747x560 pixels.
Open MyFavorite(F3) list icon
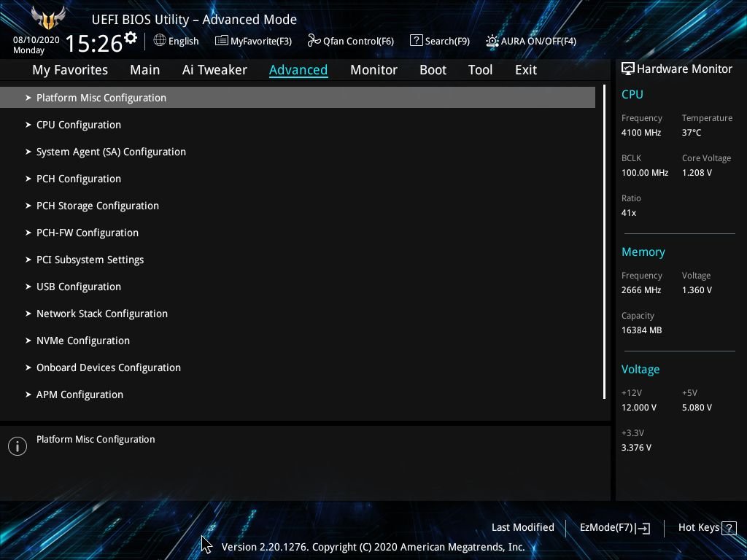coord(222,41)
